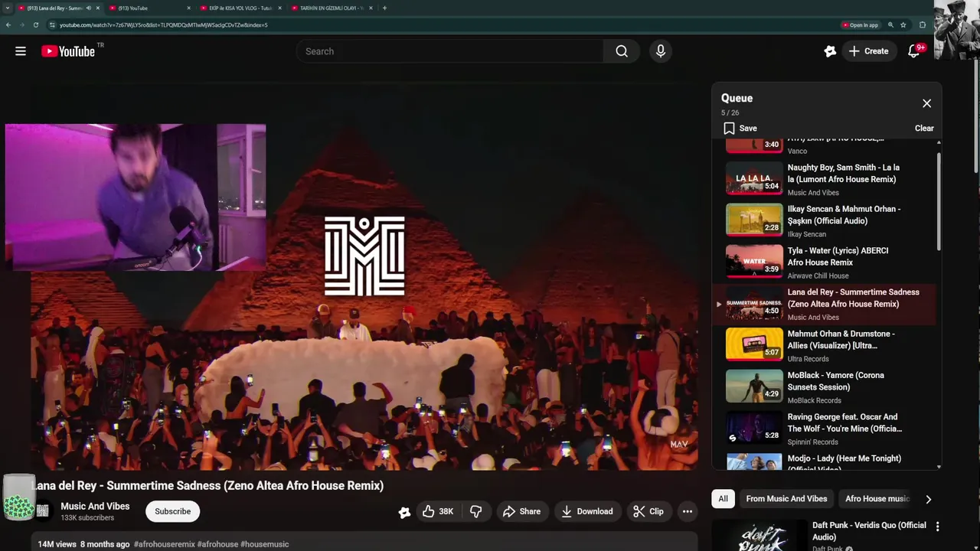Open the Music And Vibes channel name link
Image resolution: width=980 pixels, height=551 pixels.
(x=95, y=506)
